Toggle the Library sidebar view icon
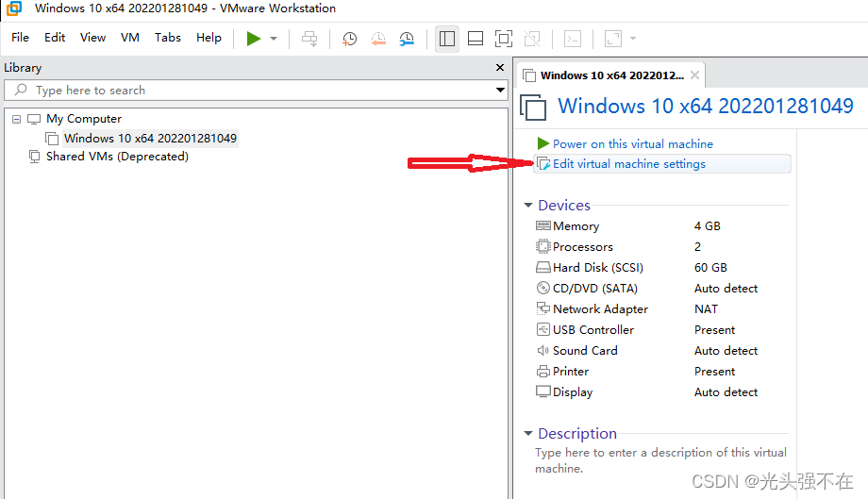Screen dimensions: 868x499 (x=446, y=39)
